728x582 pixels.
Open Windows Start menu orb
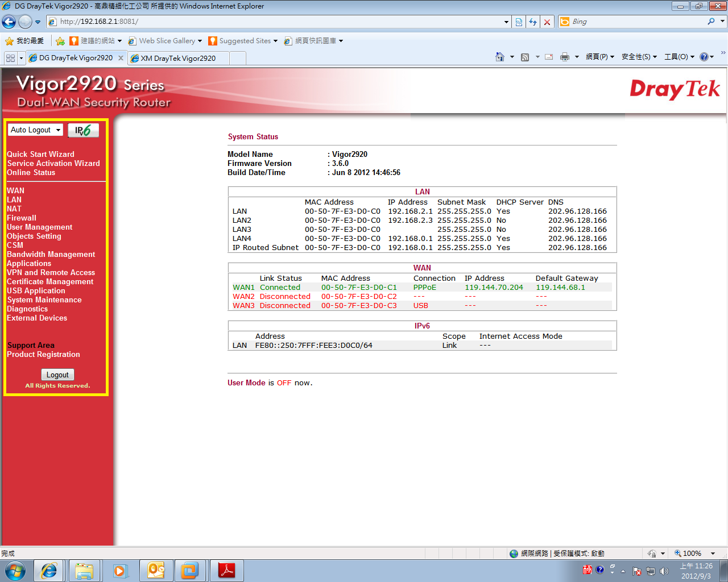pyautogui.click(x=15, y=570)
